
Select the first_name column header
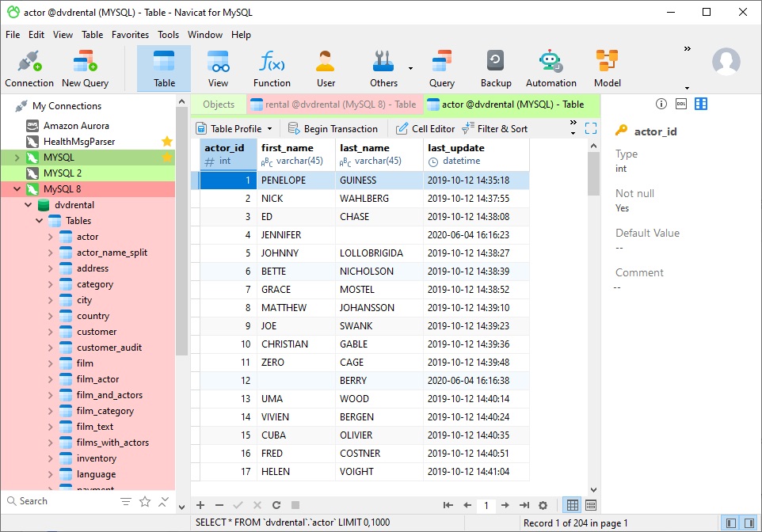point(296,154)
